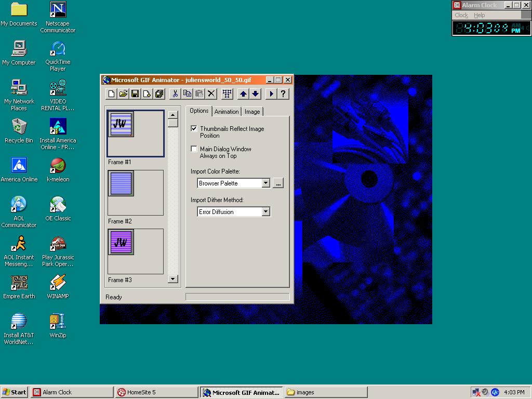Click the New file toolbar icon

click(111, 94)
